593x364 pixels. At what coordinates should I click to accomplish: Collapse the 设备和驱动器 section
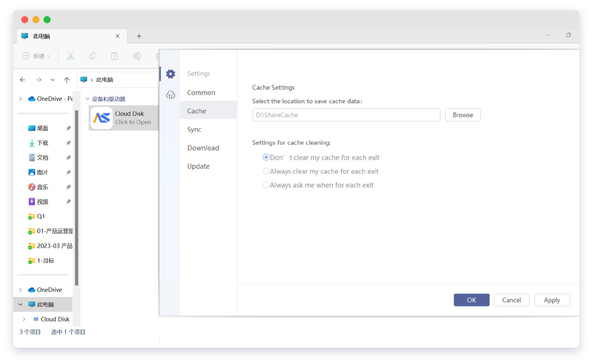pyautogui.click(x=88, y=99)
